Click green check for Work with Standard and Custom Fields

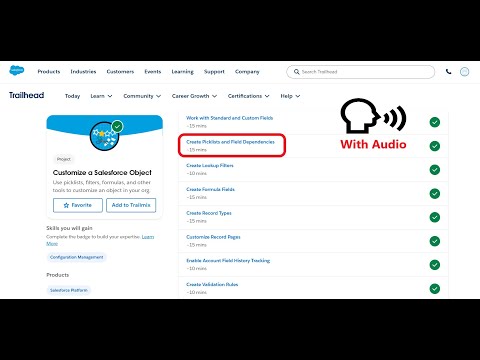pos(435,122)
